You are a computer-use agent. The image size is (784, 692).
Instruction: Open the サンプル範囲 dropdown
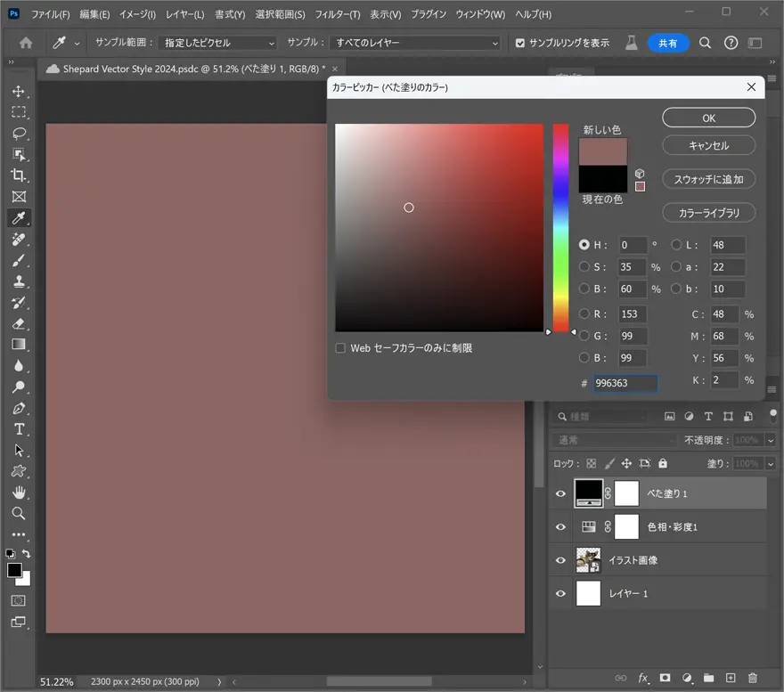pyautogui.click(x=220, y=43)
